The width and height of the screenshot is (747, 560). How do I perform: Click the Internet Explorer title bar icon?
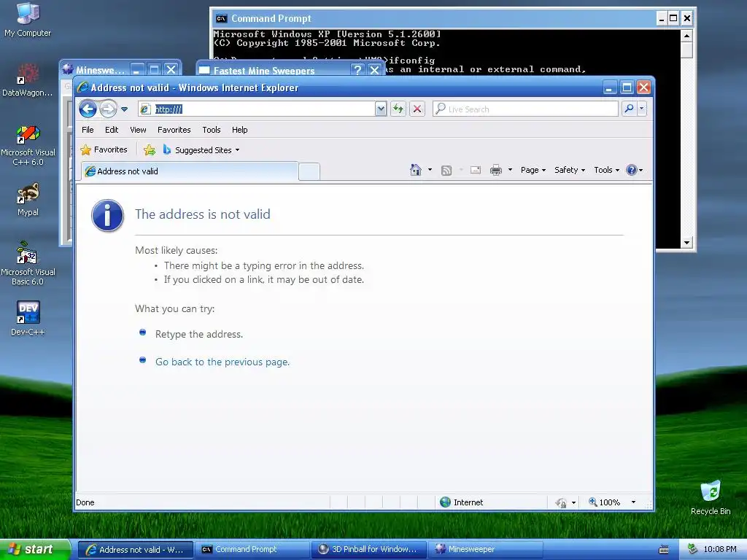point(83,87)
